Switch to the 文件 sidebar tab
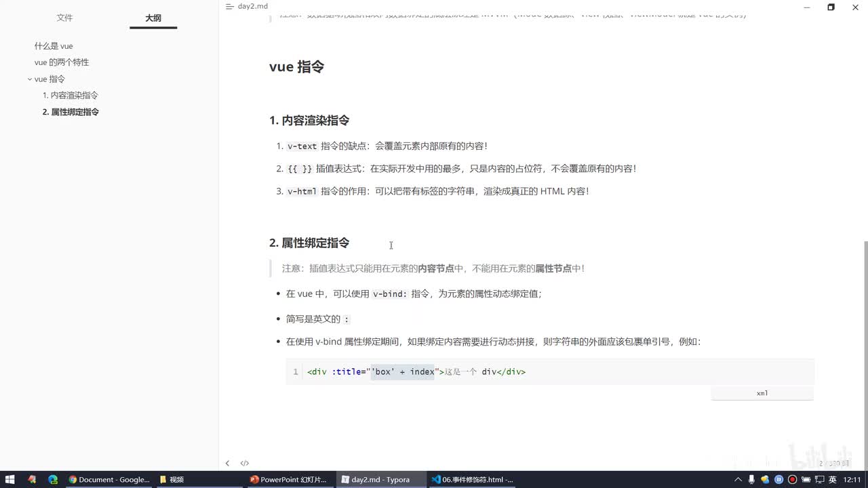This screenshot has height=488, width=868. [x=64, y=18]
